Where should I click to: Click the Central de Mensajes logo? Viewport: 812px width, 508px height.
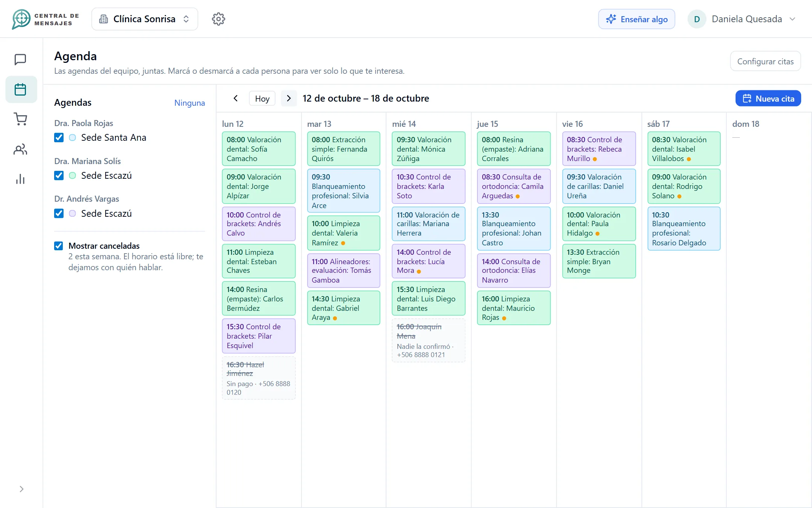pos(45,19)
